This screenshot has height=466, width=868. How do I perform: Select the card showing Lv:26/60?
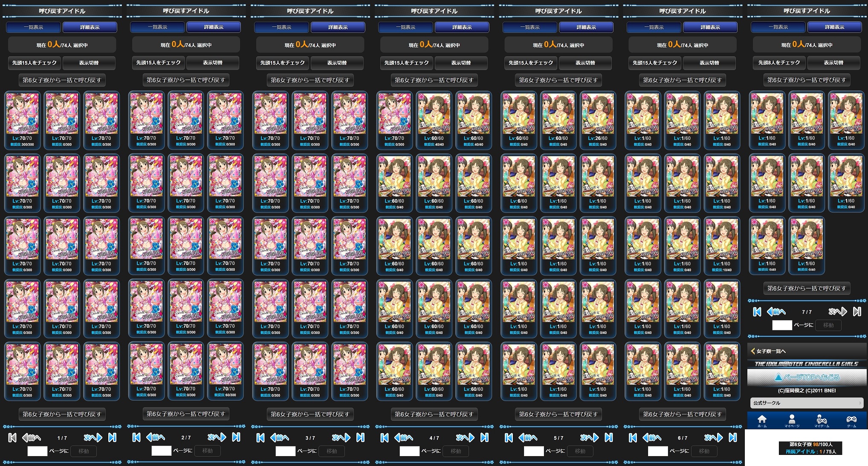(x=598, y=120)
